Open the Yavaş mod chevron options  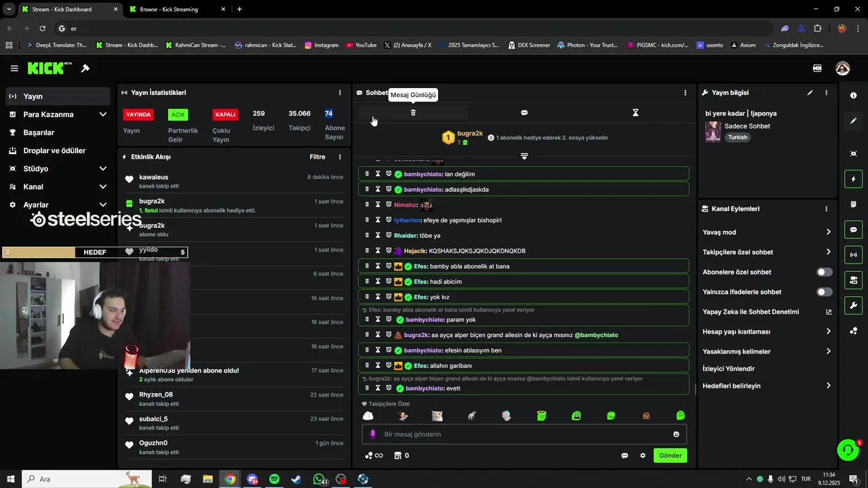coord(828,232)
